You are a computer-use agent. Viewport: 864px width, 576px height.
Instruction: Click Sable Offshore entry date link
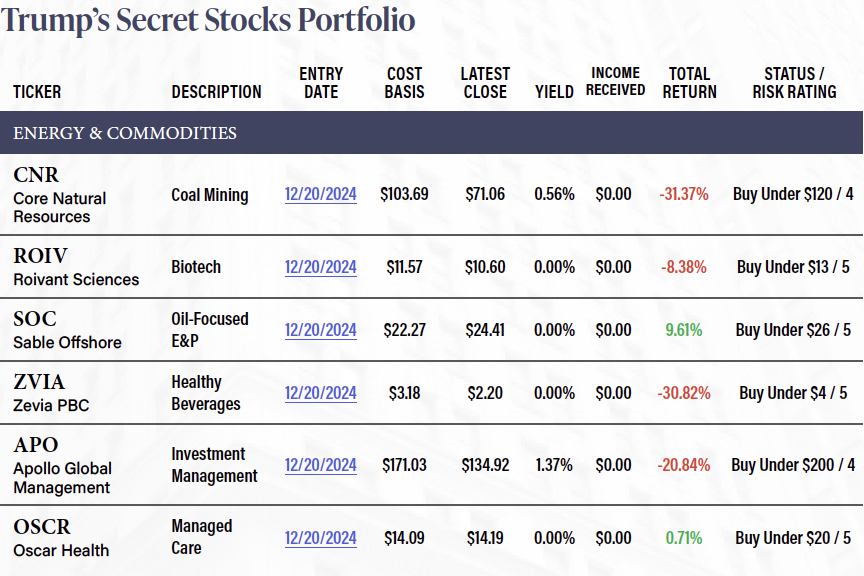(x=320, y=330)
